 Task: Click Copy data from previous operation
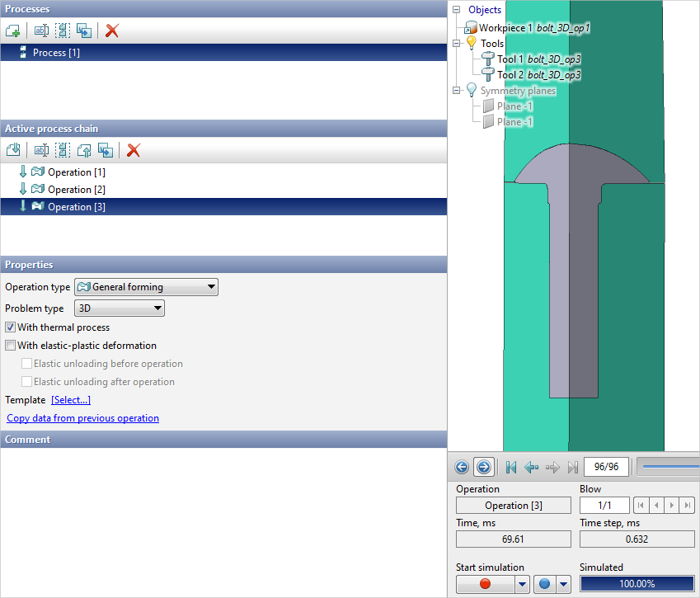tap(82, 418)
